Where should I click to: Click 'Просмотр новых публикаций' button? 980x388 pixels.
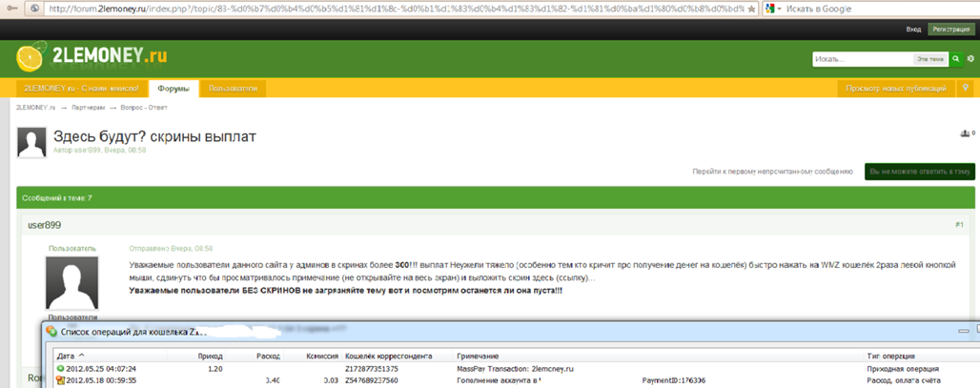click(x=895, y=88)
